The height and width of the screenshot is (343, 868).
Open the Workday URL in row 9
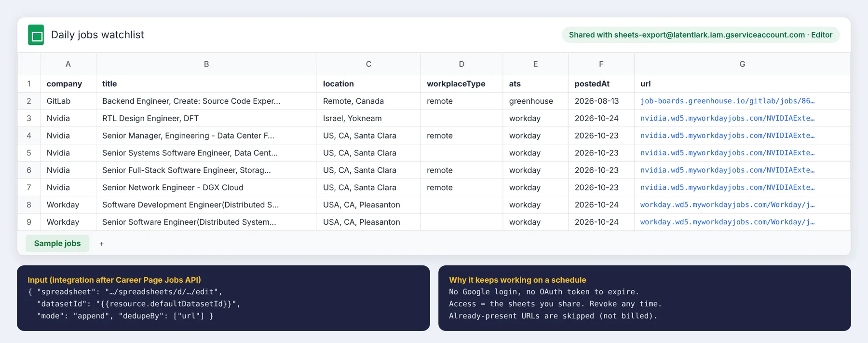pos(727,222)
